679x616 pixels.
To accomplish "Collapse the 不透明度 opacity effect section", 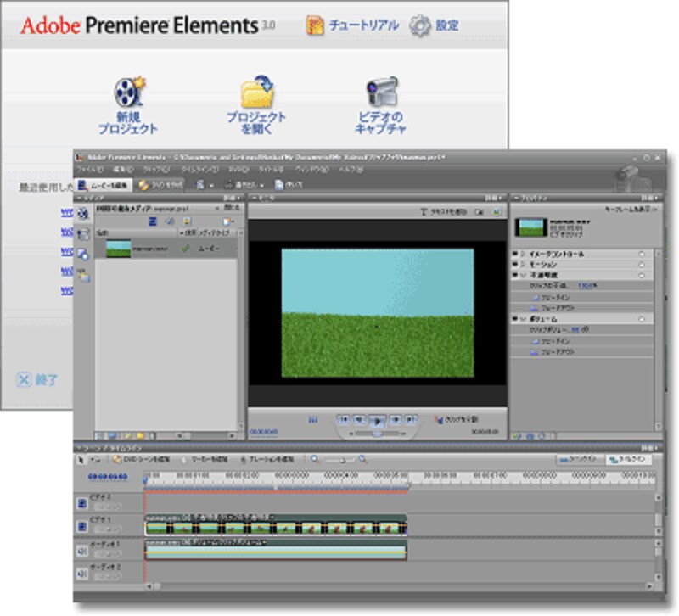I will (523, 275).
